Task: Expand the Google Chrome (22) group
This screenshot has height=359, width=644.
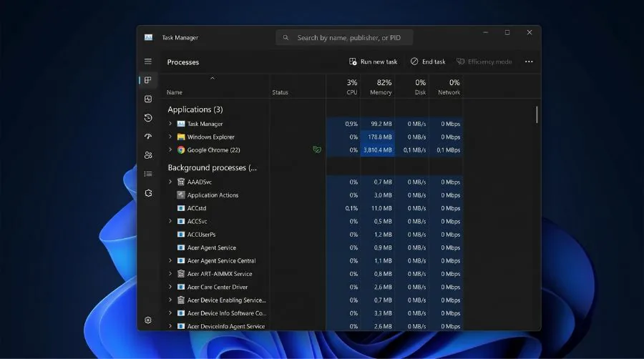Action: [170, 149]
